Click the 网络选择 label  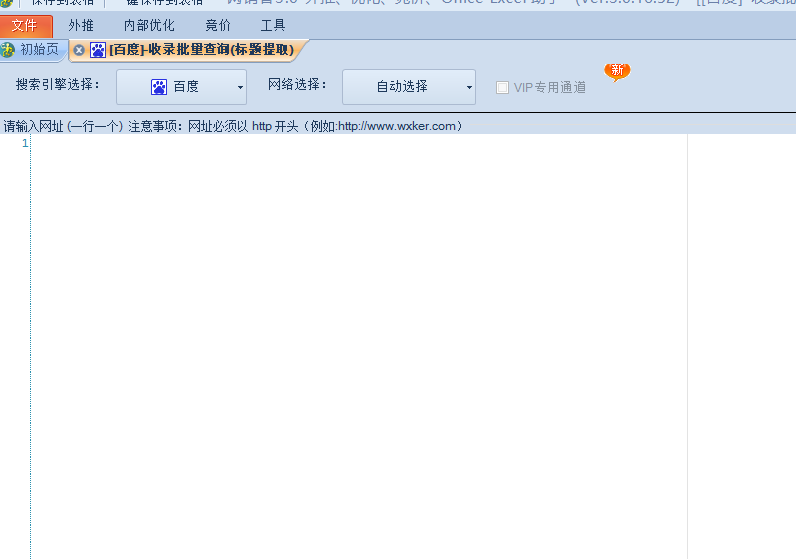coord(297,84)
